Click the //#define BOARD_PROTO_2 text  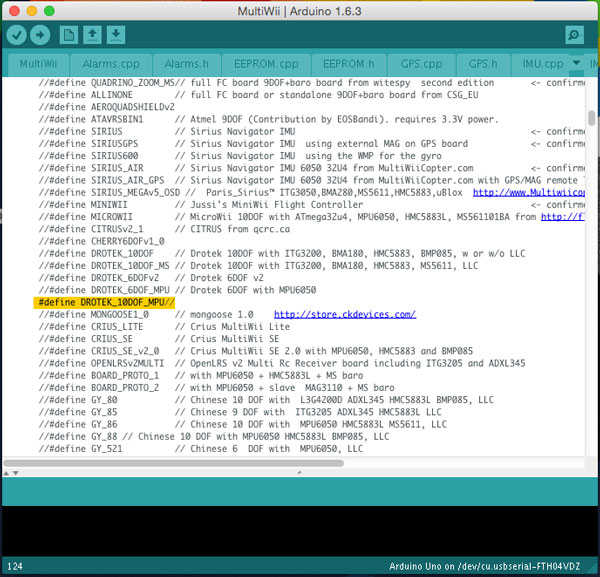99,388
